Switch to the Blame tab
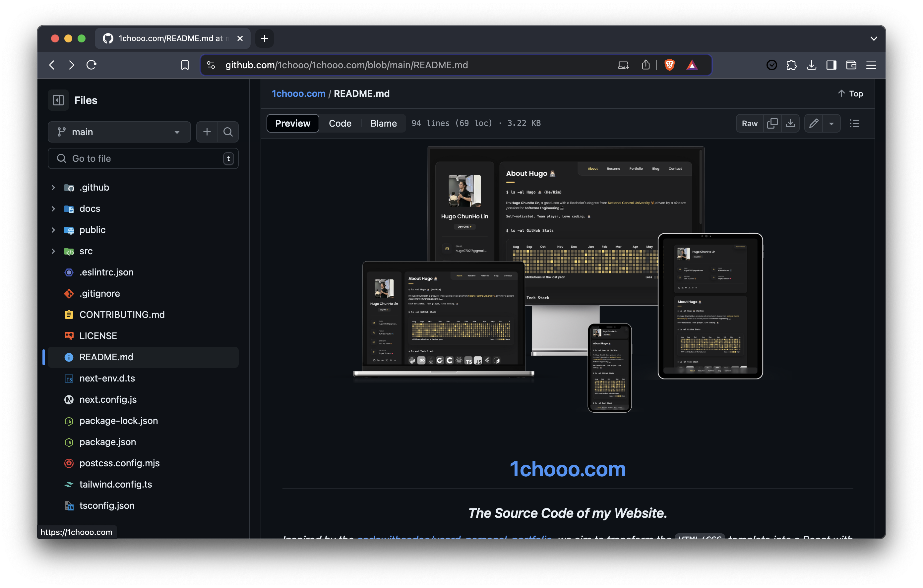Viewport: 923px width, 588px height. click(383, 123)
